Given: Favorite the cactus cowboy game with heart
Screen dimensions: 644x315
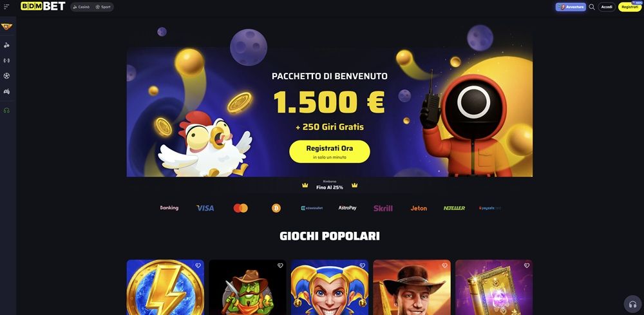Looking at the screenshot, I should tap(280, 265).
